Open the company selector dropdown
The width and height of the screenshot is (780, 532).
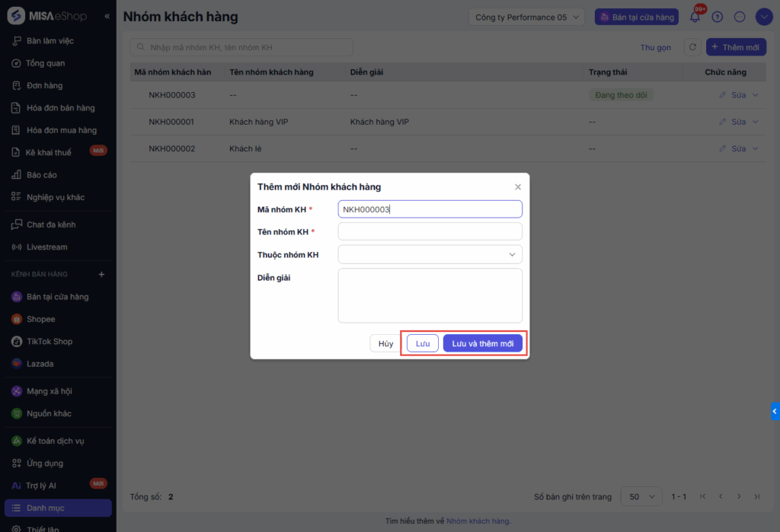pos(526,17)
